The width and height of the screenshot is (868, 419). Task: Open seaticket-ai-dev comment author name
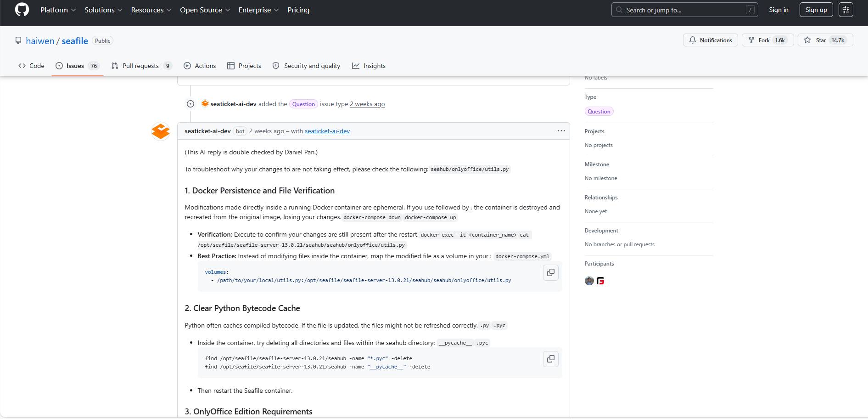pos(207,131)
